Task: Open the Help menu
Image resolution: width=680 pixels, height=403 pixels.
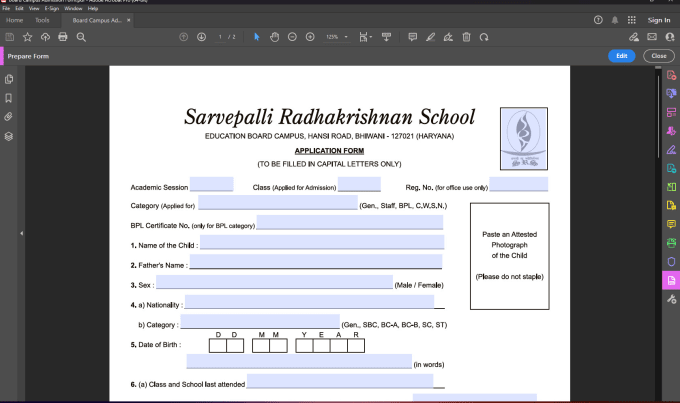Action: point(93,8)
